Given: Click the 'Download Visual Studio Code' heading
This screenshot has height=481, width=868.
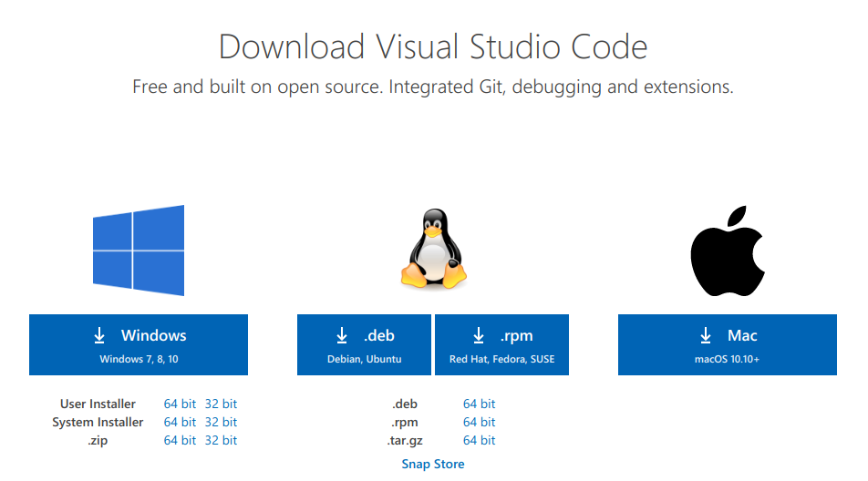Looking at the screenshot, I should tap(433, 46).
